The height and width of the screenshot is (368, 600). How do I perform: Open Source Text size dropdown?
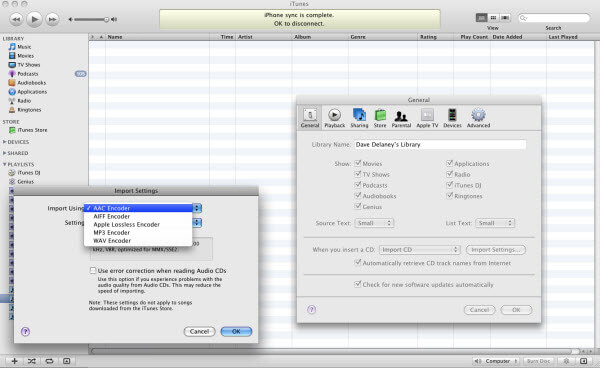tap(374, 223)
